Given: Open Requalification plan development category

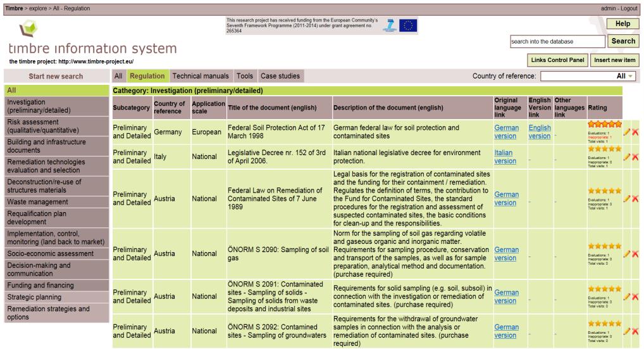Looking at the screenshot, I should 57,218.
